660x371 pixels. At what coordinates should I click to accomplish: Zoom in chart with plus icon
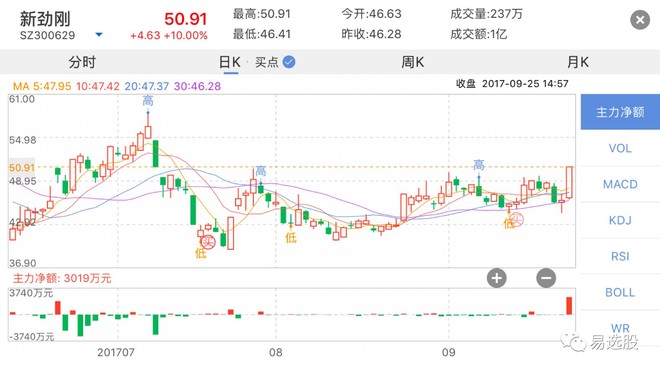coord(497,278)
